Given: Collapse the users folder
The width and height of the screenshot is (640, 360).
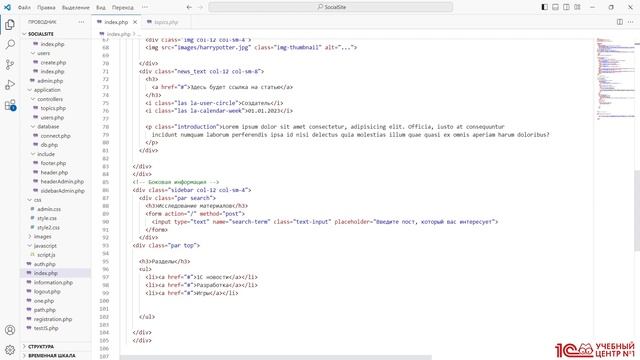Looking at the screenshot, I should [x=44, y=53].
